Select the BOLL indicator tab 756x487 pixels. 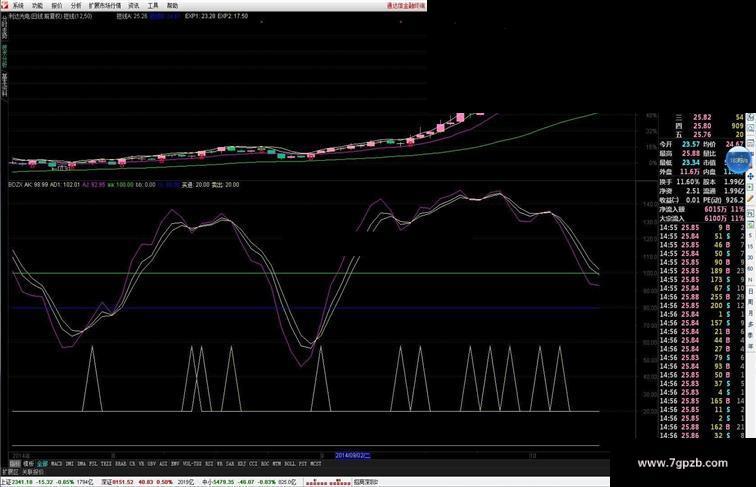click(290, 464)
